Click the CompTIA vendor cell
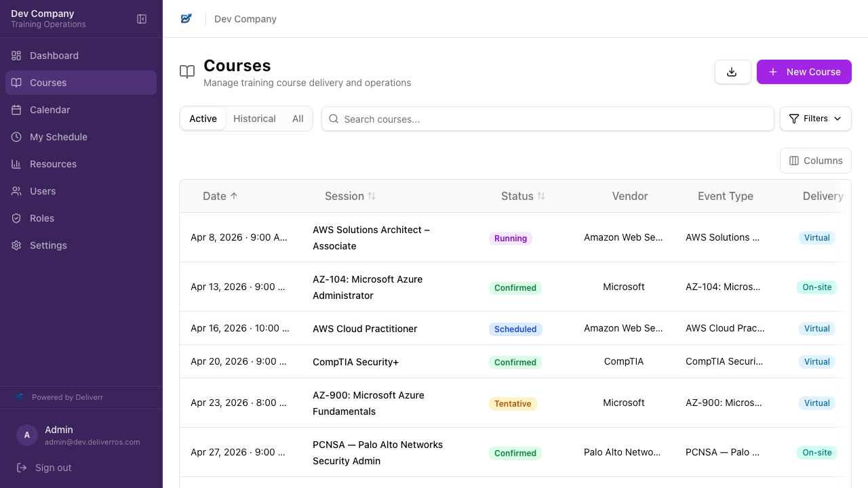Screen dimensions: 868x488 point(624,361)
